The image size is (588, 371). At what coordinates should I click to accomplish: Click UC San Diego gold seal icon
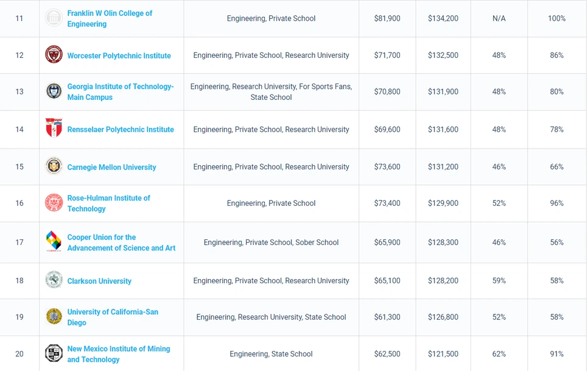tap(54, 316)
